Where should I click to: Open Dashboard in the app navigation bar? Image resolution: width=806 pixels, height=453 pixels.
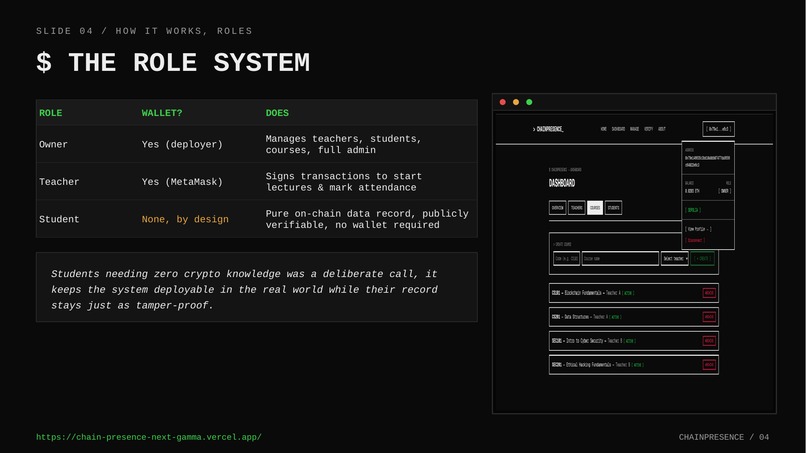coord(618,129)
